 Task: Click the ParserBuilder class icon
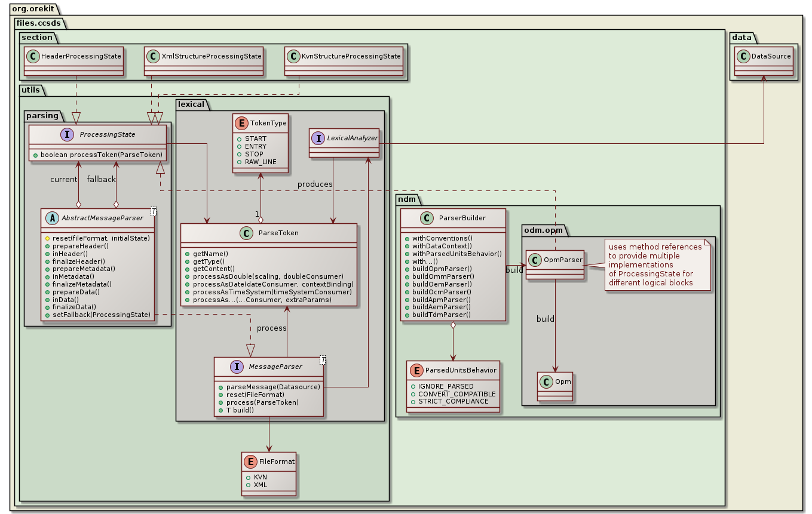[x=425, y=218]
